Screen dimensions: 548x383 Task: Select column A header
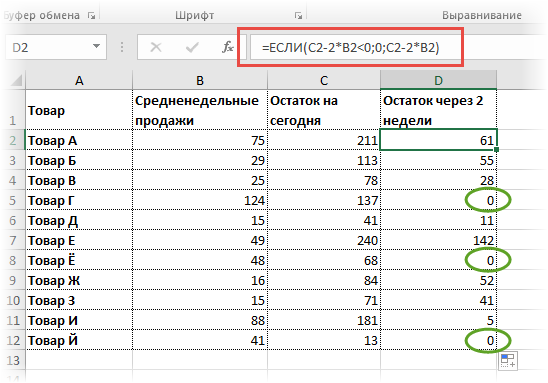79,80
